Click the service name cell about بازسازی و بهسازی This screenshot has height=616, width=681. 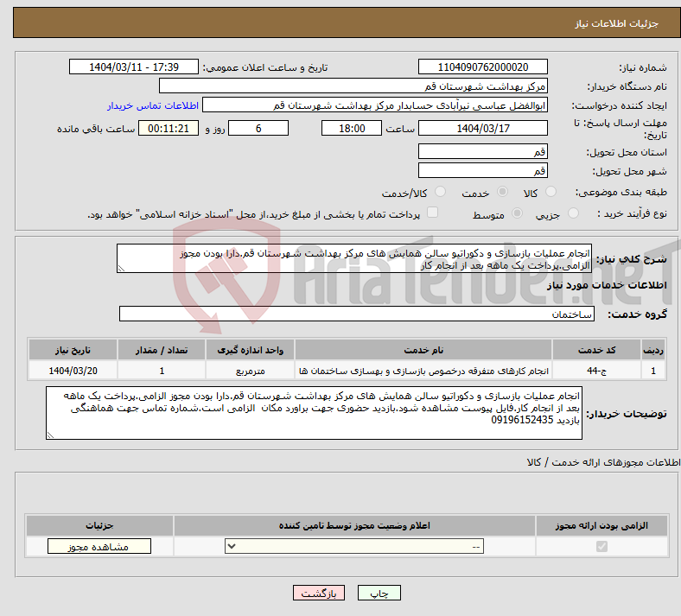(x=423, y=371)
